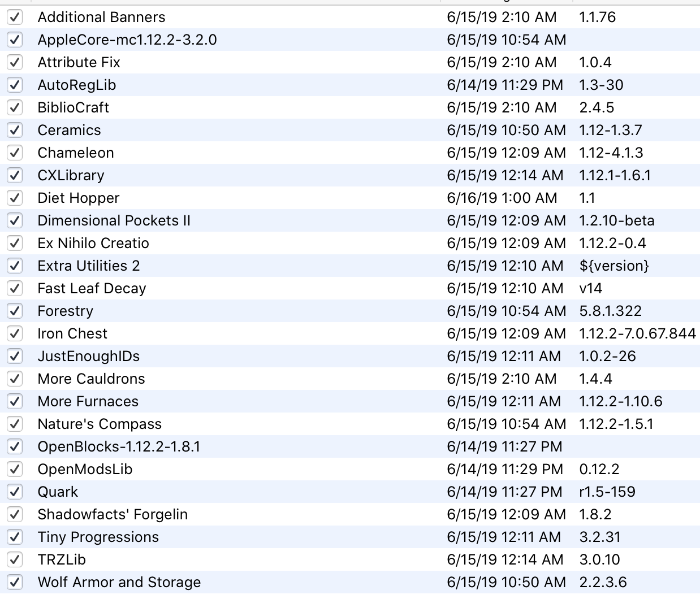Uncheck the Additional Banners checkbox
Image resolution: width=700 pixels, height=599 pixels.
pyautogui.click(x=15, y=17)
